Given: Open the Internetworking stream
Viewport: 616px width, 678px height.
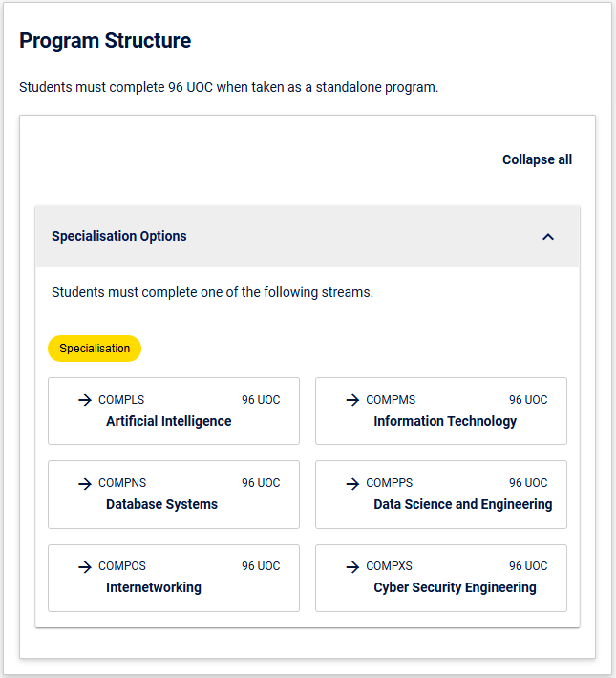Looking at the screenshot, I should click(x=174, y=578).
